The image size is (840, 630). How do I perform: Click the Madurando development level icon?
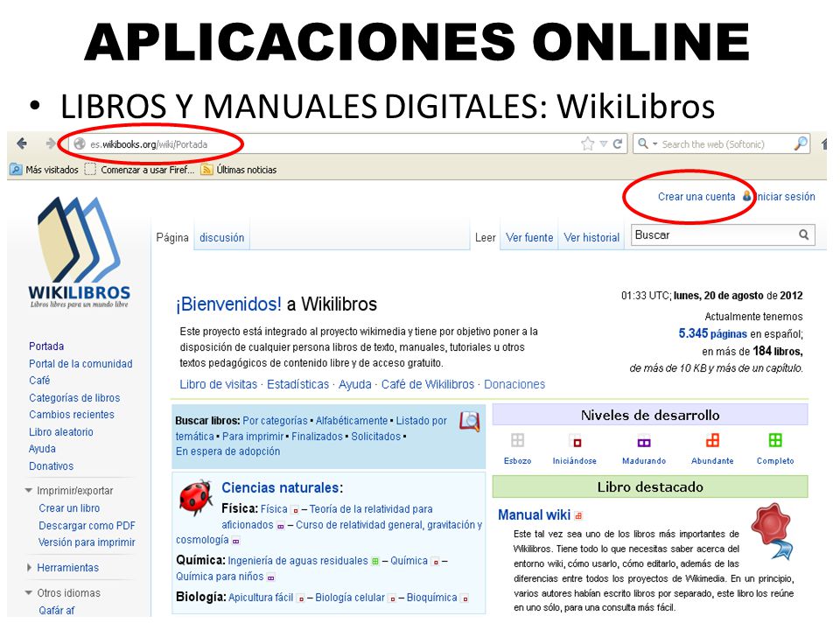(x=644, y=441)
